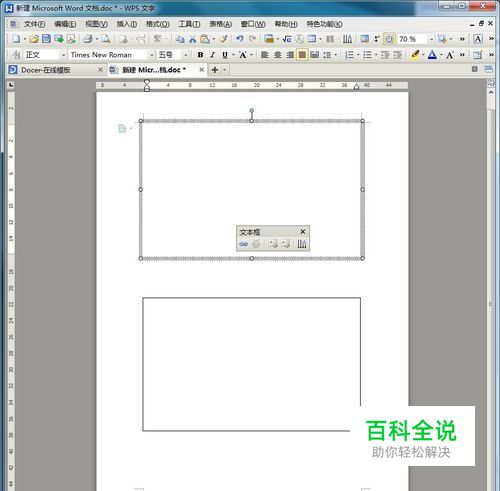Insert a formula using the square-root icon

click(287, 39)
